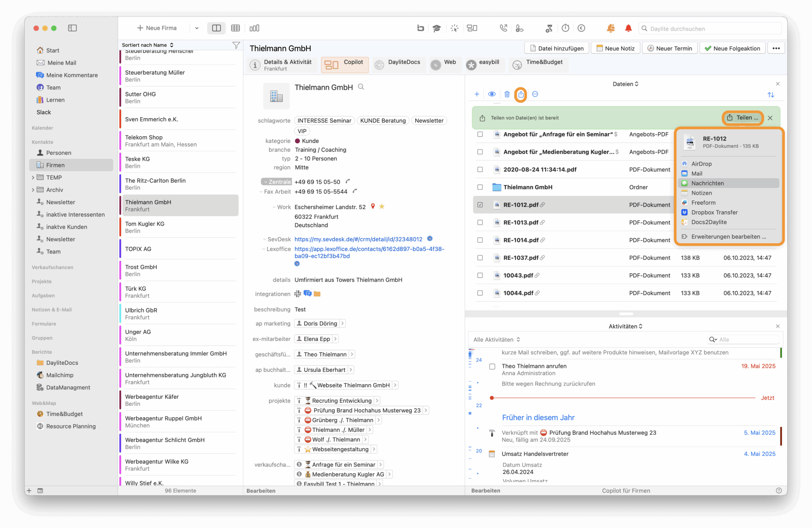The image size is (812, 528).
Task: Click the eye preview icon in Dateien
Action: pos(492,94)
